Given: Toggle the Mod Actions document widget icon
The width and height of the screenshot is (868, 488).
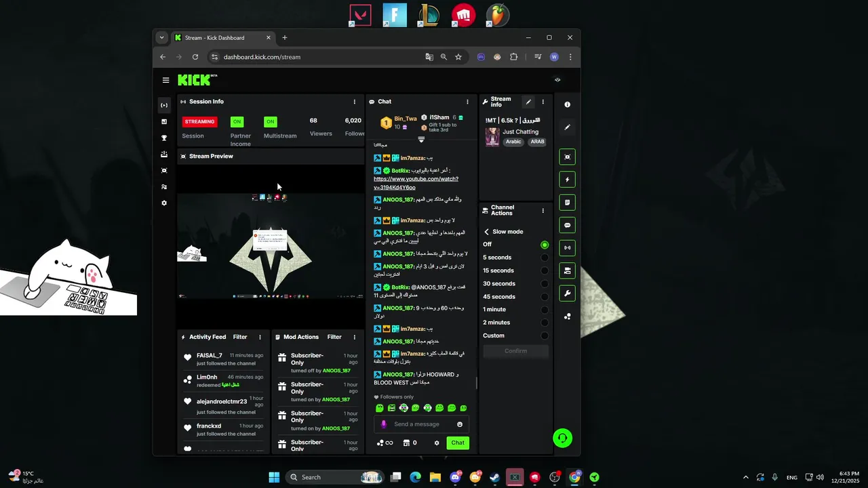Looking at the screenshot, I should [x=568, y=202].
